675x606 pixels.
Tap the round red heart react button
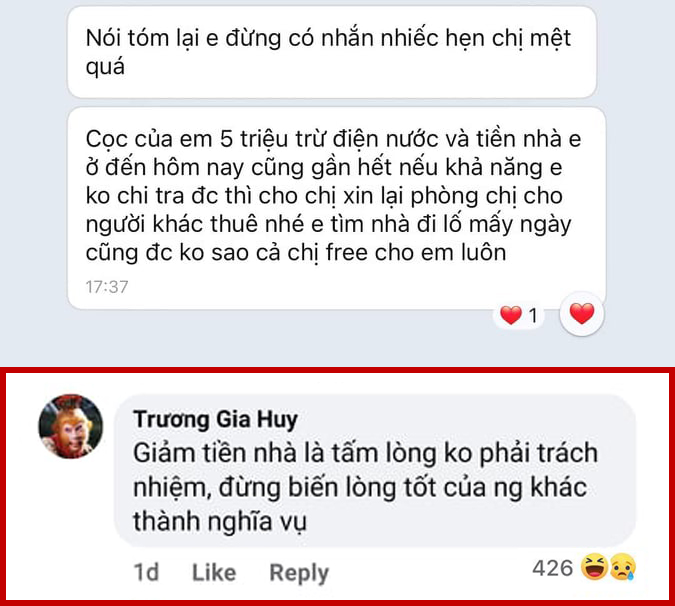point(582,314)
